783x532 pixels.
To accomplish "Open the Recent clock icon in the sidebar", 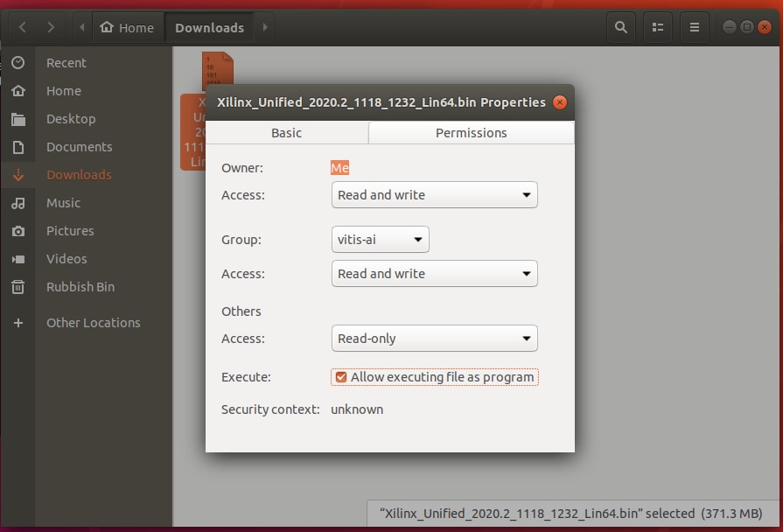I will pyautogui.click(x=17, y=63).
